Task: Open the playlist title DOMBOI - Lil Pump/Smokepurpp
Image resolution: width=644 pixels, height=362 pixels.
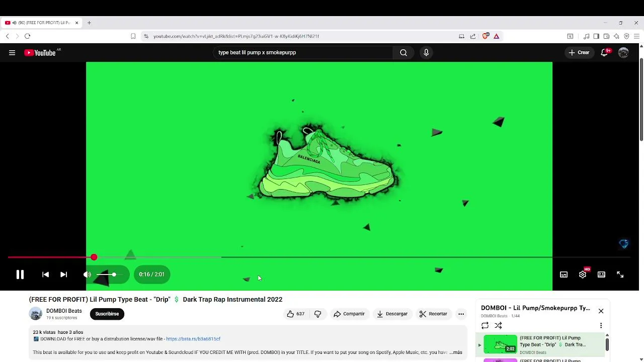Action: coord(535,308)
